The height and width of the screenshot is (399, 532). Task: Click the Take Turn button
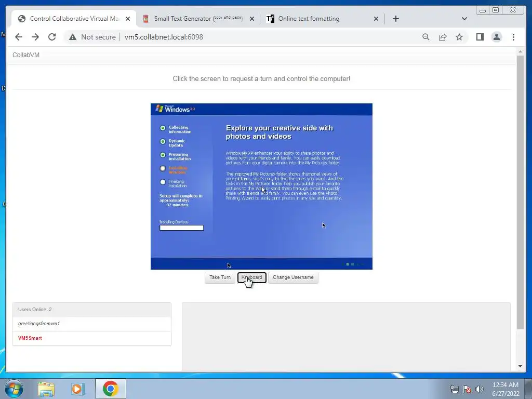pos(220,277)
